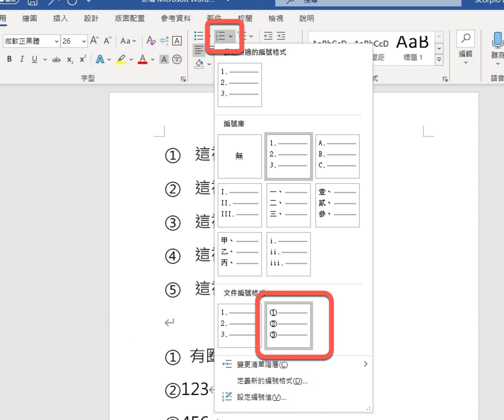Click the increase indent icon

click(x=281, y=36)
